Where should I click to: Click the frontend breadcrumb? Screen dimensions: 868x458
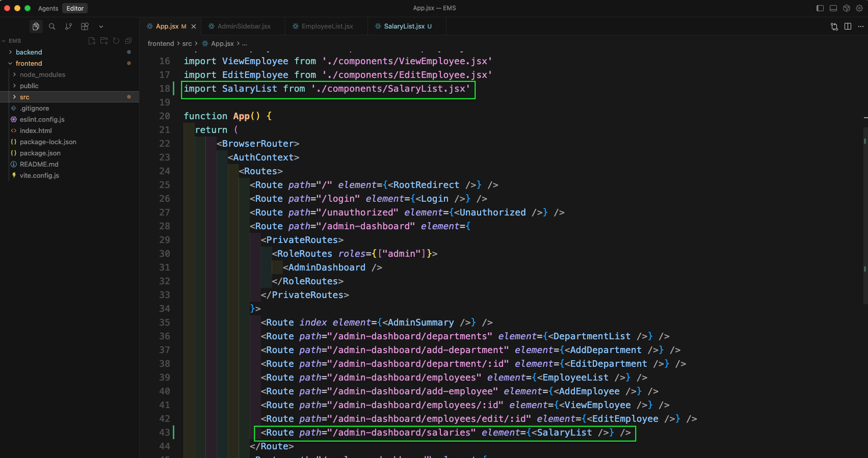[x=161, y=44]
